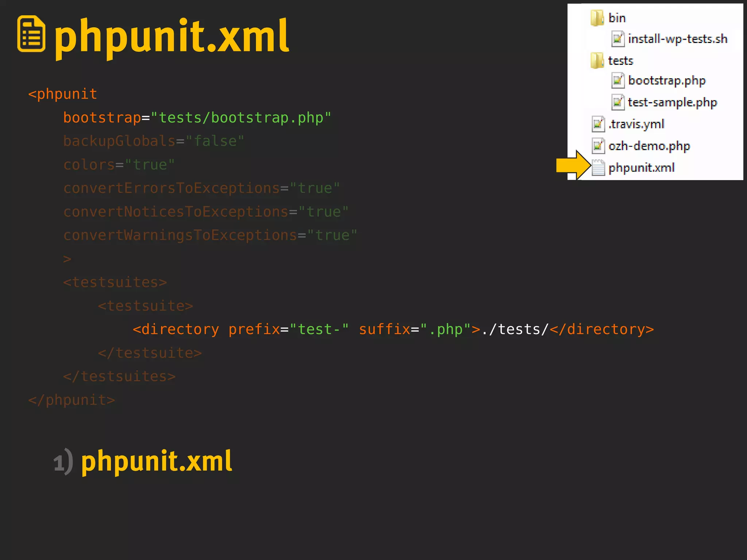Click the document icon beside phpunit.xml title
Viewport: 747px width, 560px height.
pyautogui.click(x=31, y=34)
